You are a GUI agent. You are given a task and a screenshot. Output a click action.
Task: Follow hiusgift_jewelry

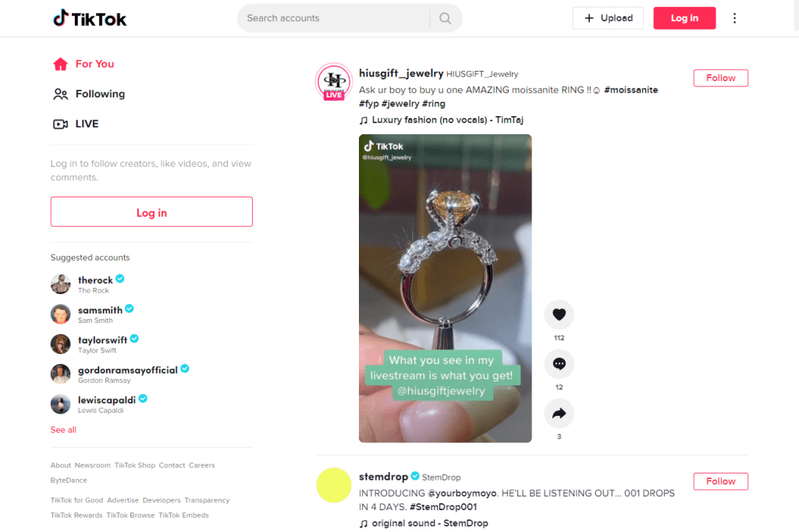coord(719,78)
